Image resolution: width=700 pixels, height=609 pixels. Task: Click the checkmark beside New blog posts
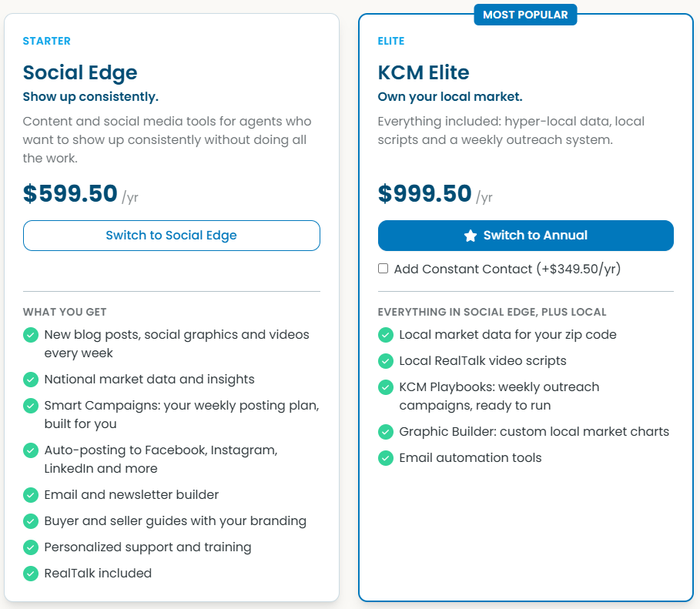[x=31, y=335]
